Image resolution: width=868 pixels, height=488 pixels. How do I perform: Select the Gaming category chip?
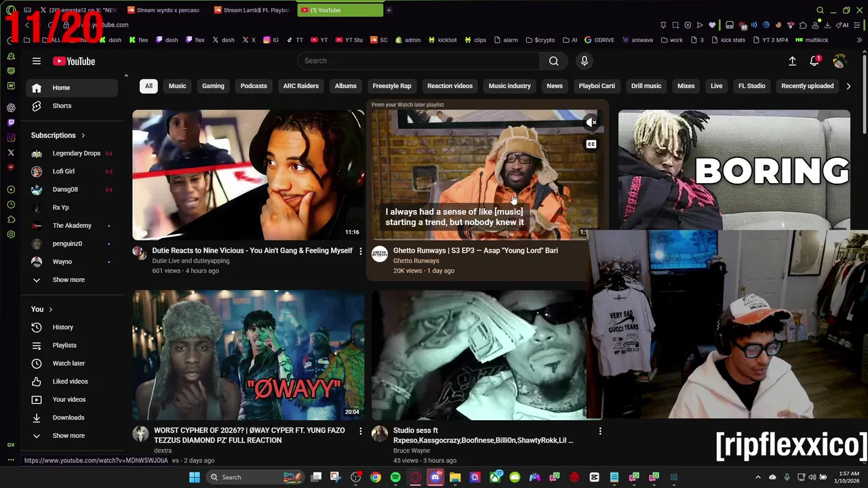(x=213, y=86)
